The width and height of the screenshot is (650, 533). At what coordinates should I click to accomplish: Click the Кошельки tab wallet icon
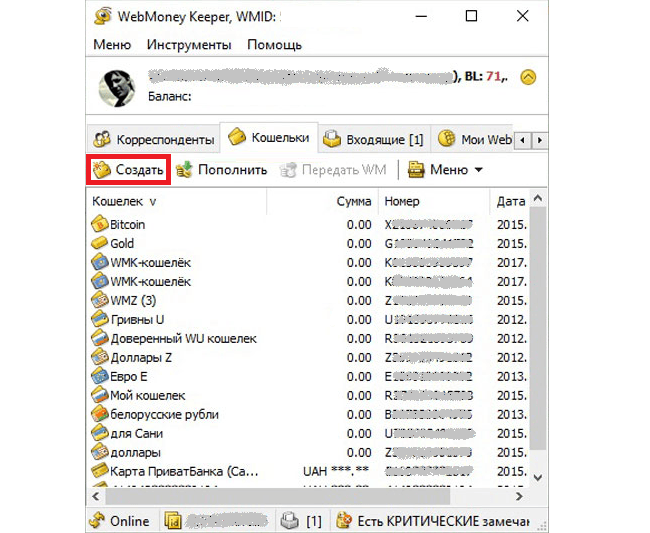pyautogui.click(x=237, y=137)
